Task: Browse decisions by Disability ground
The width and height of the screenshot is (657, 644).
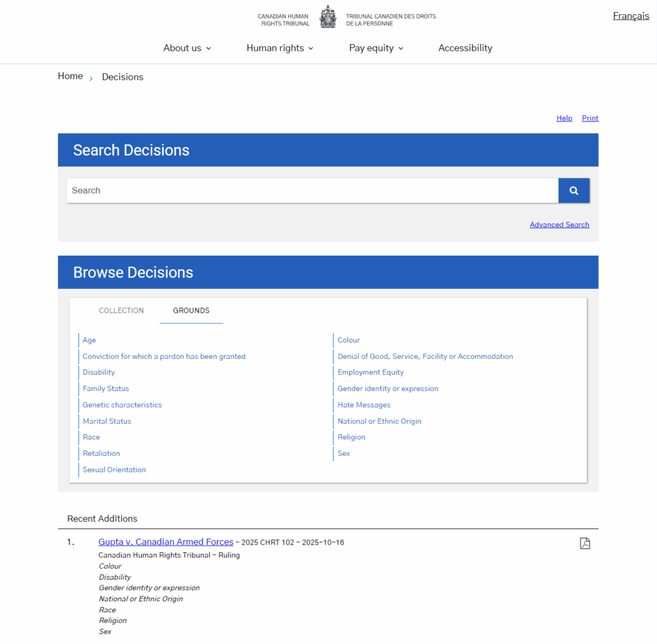Action: tap(99, 372)
